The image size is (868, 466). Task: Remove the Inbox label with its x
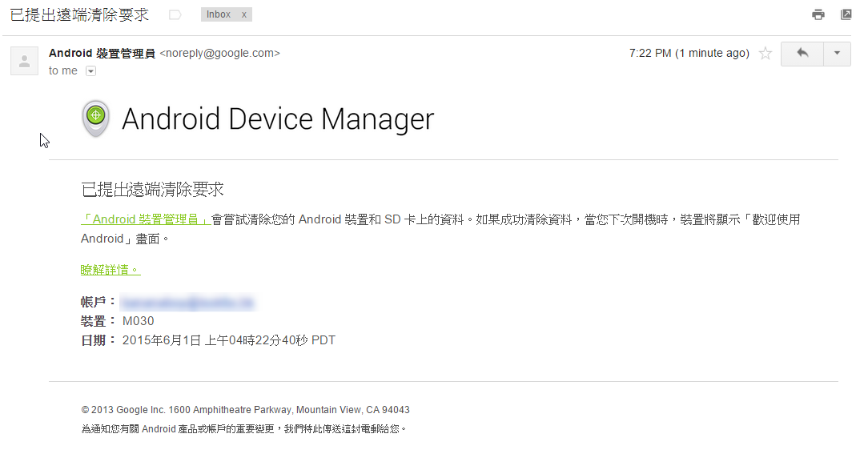[x=243, y=14]
